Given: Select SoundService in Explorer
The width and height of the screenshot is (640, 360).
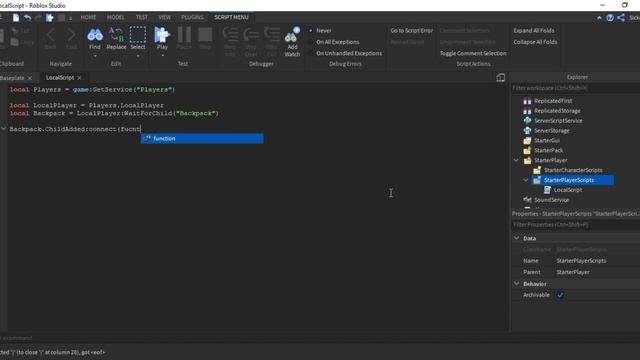Looking at the screenshot, I should [x=551, y=200].
